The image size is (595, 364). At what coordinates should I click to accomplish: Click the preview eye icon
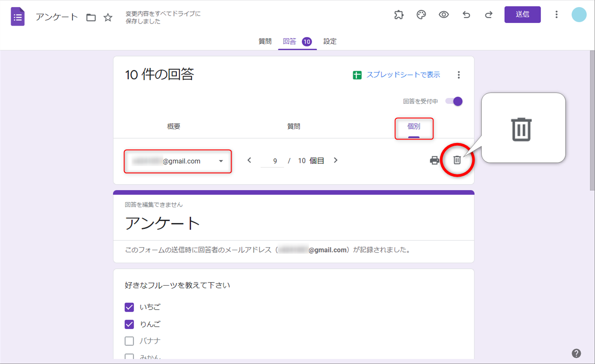coord(444,15)
